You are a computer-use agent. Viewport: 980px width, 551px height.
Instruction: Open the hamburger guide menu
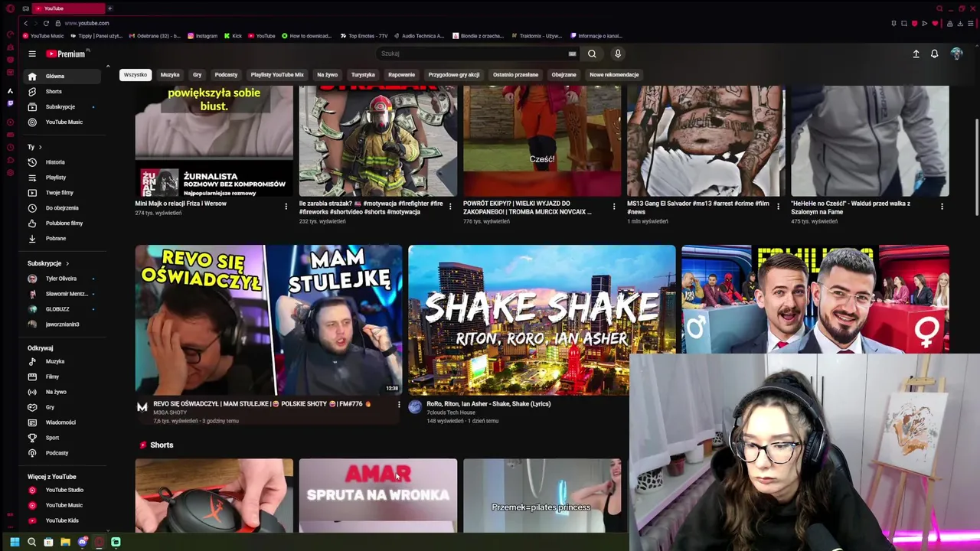[32, 54]
